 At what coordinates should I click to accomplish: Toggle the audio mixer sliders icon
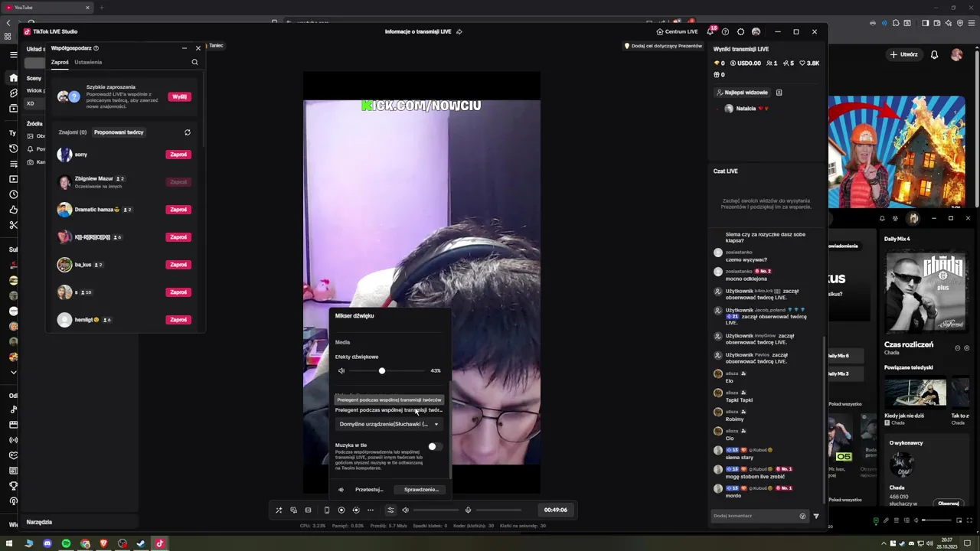(390, 510)
